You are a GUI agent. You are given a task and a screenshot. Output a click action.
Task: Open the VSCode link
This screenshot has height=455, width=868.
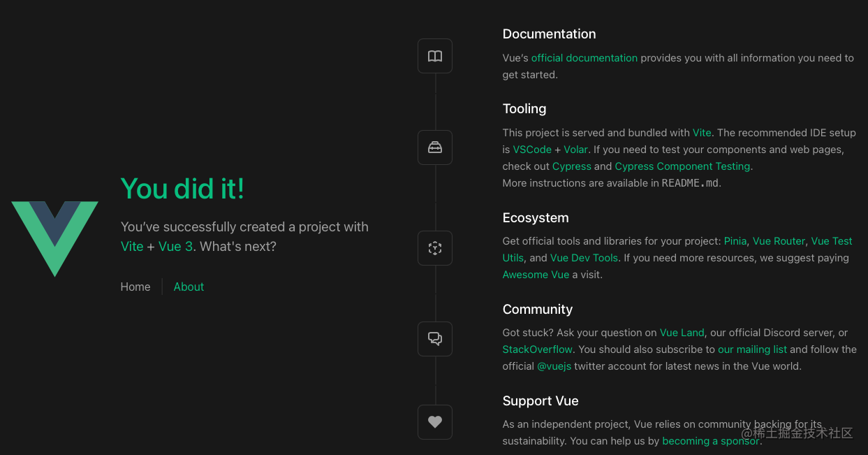532,149
